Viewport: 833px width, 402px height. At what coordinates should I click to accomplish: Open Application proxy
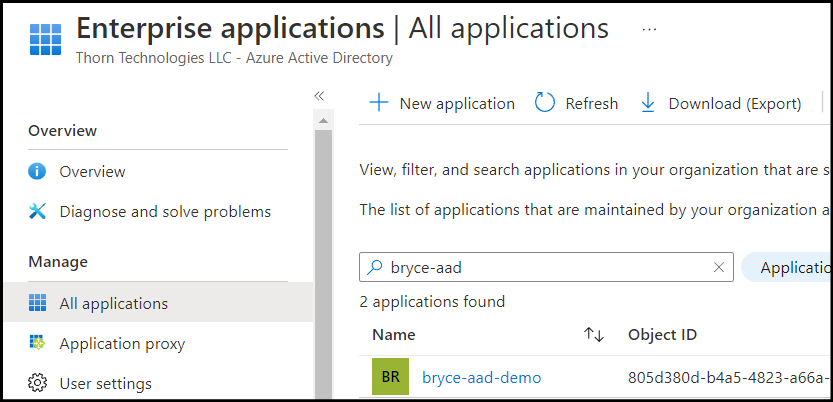[122, 344]
